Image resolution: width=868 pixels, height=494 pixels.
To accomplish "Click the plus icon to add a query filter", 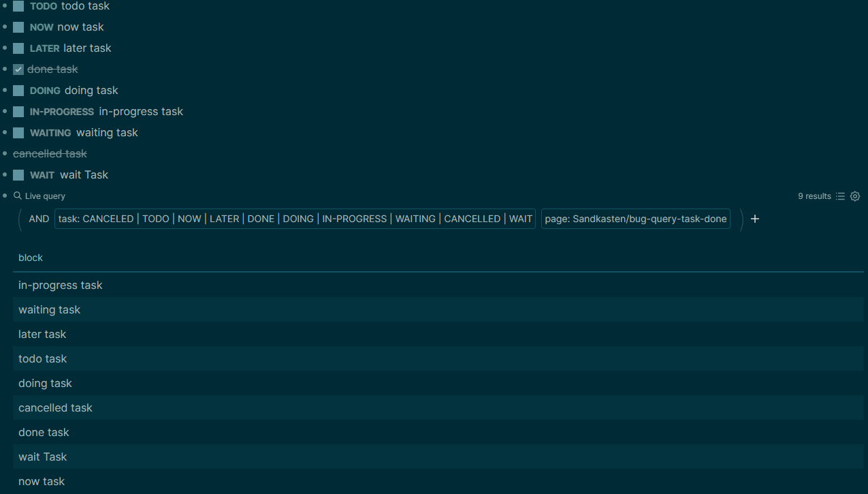I will tap(754, 219).
